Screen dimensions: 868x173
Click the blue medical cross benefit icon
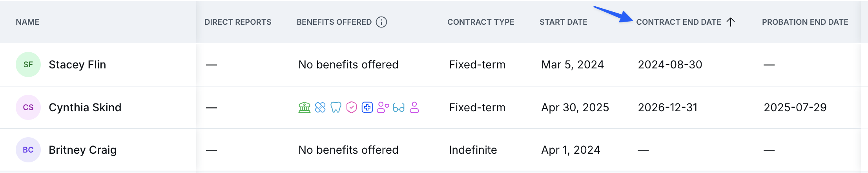367,107
